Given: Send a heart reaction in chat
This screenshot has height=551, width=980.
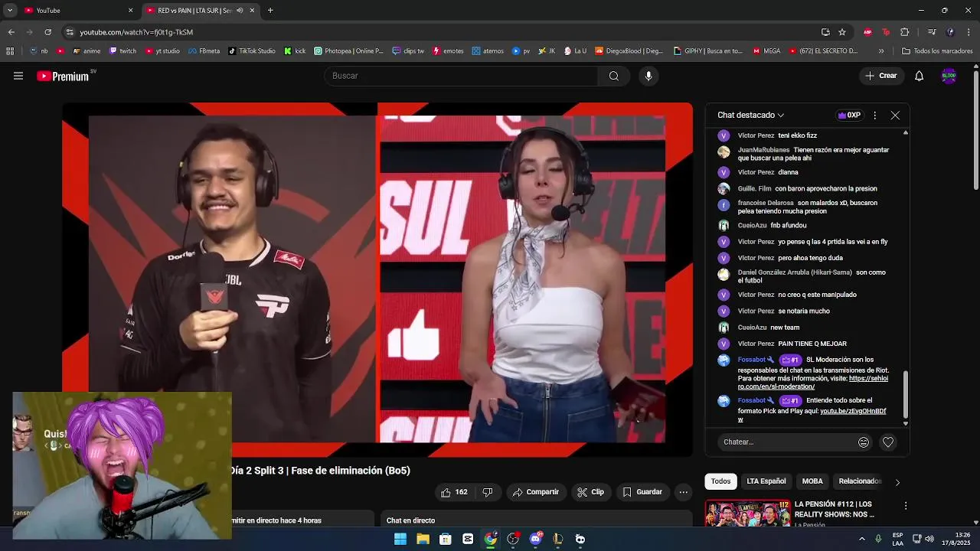Looking at the screenshot, I should click(888, 442).
